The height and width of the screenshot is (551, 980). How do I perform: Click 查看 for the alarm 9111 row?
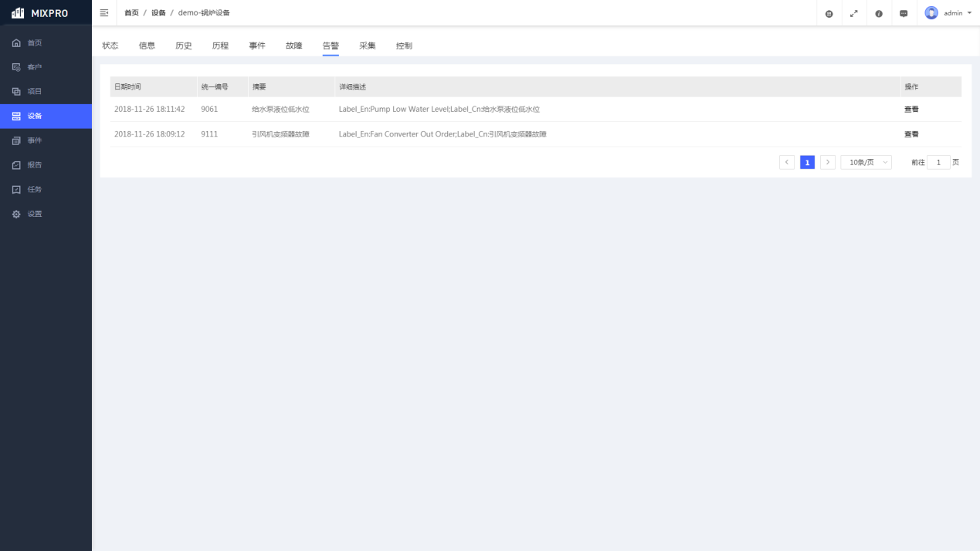pyautogui.click(x=911, y=134)
